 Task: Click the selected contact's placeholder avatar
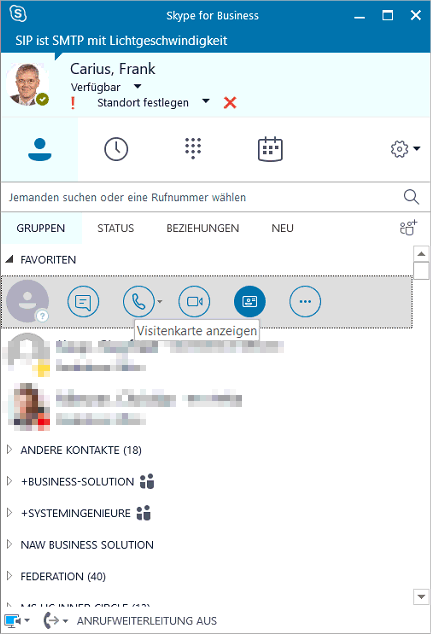[x=27, y=301]
